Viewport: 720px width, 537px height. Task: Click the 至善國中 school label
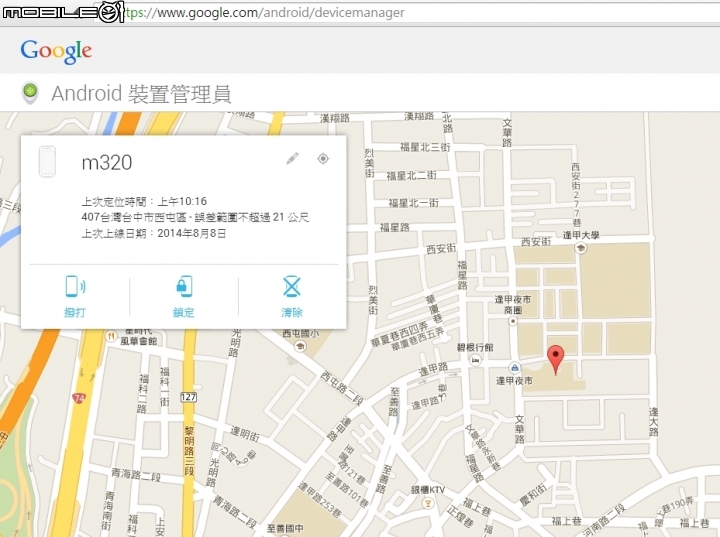(285, 528)
